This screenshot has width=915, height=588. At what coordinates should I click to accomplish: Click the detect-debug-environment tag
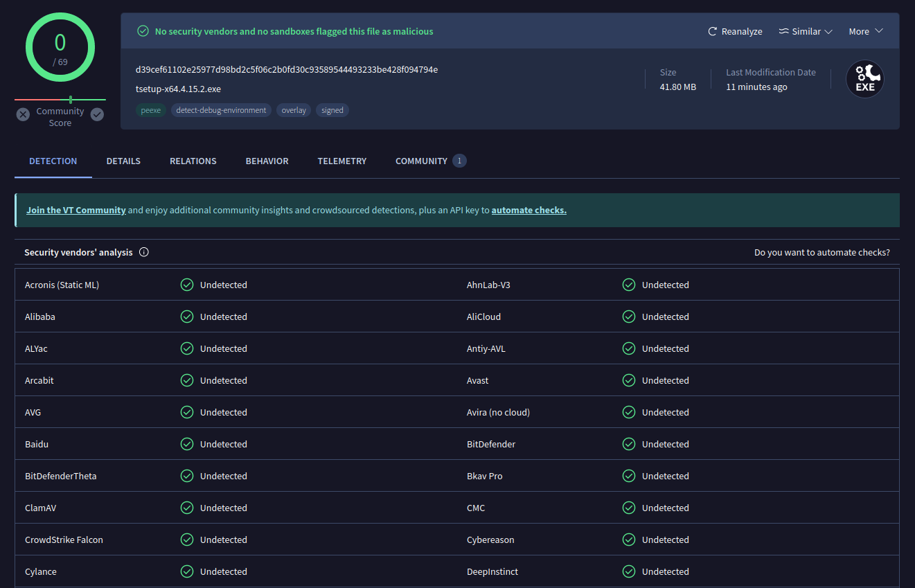[x=221, y=110]
